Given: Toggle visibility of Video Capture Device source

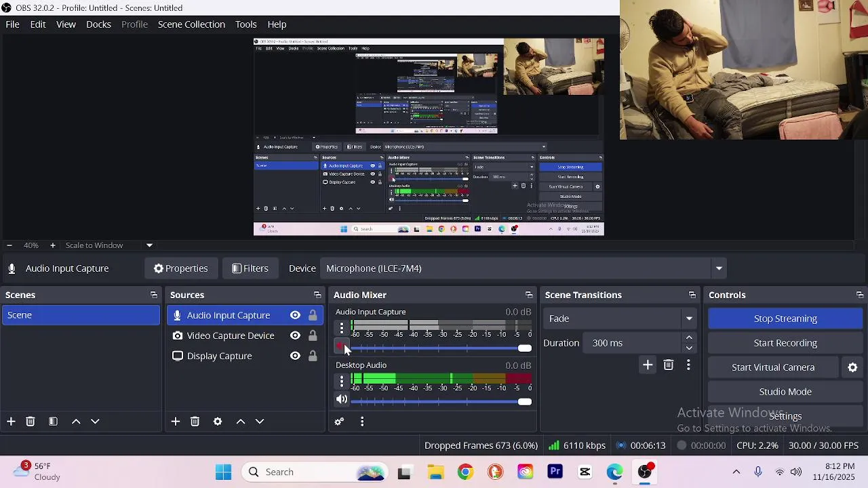Looking at the screenshot, I should pyautogui.click(x=295, y=335).
